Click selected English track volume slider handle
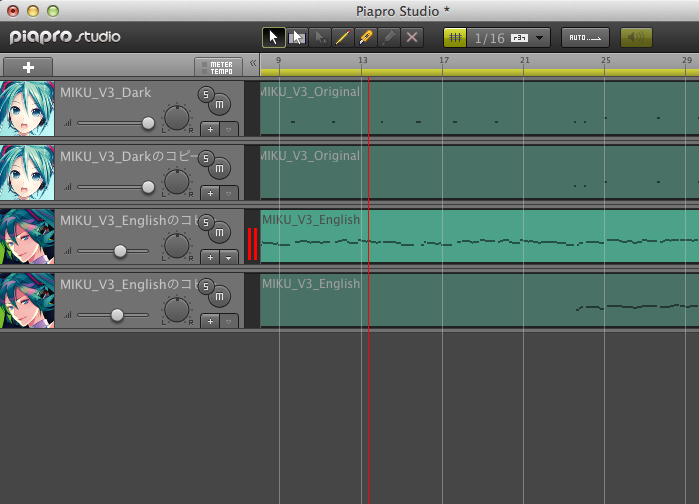The image size is (699, 504). pyautogui.click(x=120, y=251)
